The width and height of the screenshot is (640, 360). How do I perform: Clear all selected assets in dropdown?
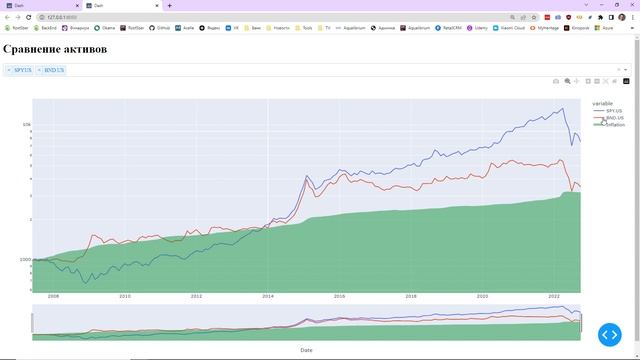pos(618,70)
